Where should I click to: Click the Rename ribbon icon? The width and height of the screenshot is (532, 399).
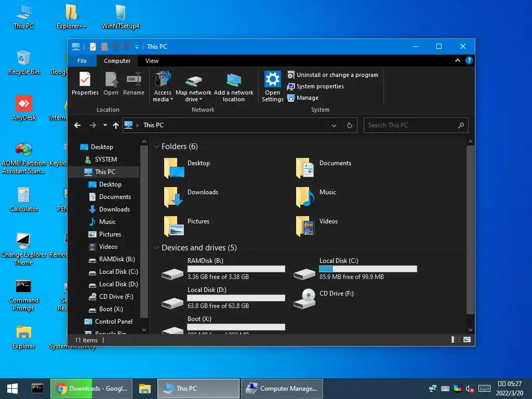pyautogui.click(x=134, y=84)
